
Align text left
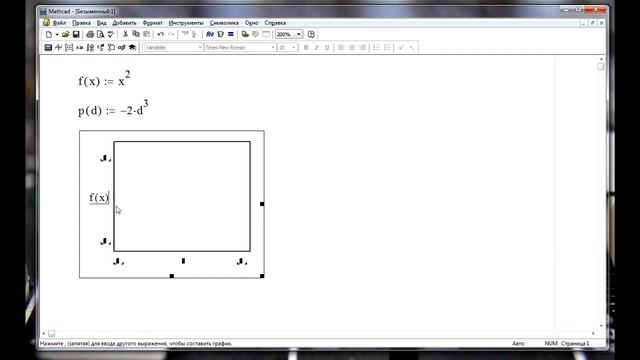point(341,48)
